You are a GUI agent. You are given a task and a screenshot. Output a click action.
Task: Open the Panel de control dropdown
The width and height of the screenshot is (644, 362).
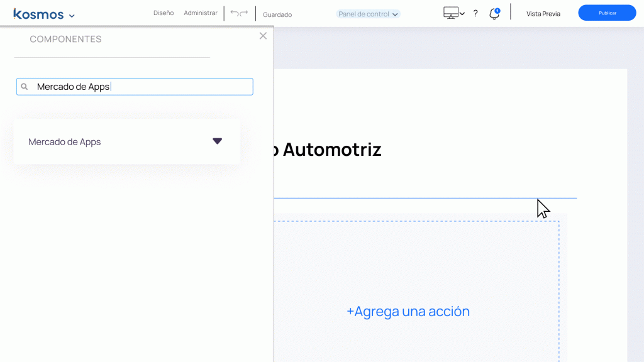click(x=368, y=14)
